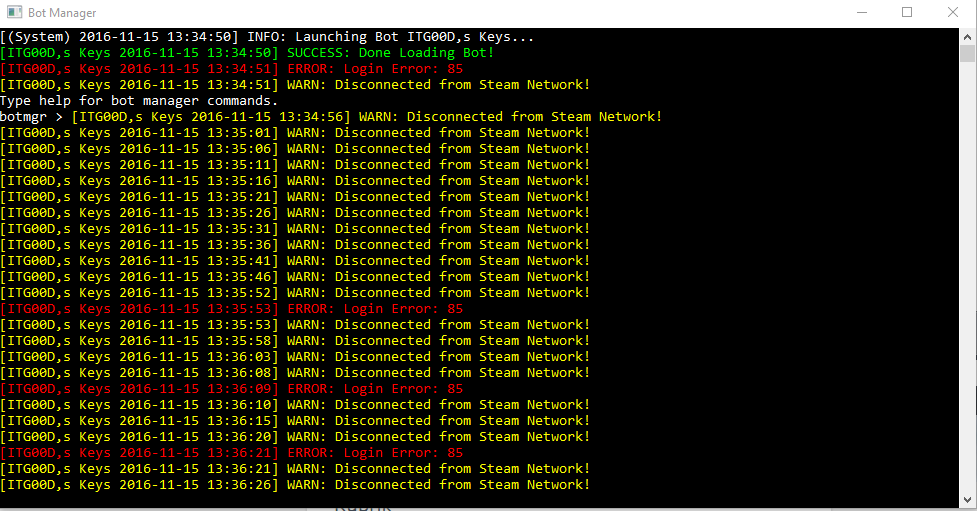Click the WARN line at 13:35:41
The image size is (977, 511).
[x=295, y=260]
